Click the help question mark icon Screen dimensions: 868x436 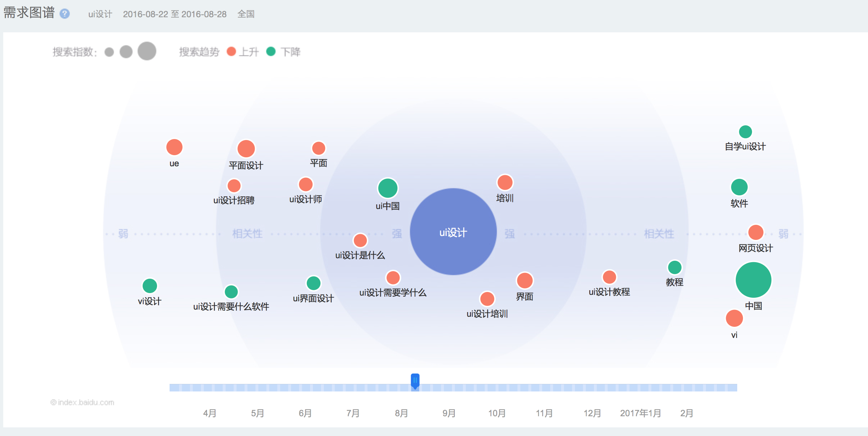coord(65,14)
